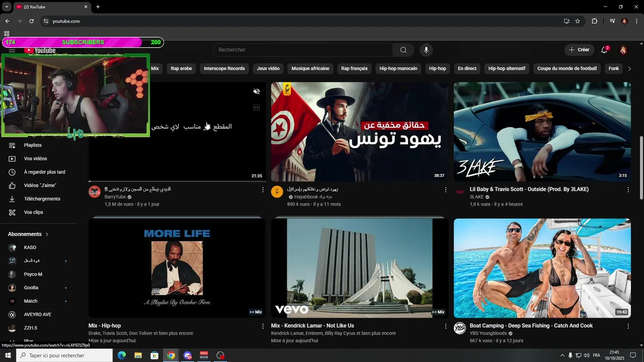Open the Tunisia flag video thumbnail
The image size is (644, 362).
359,132
